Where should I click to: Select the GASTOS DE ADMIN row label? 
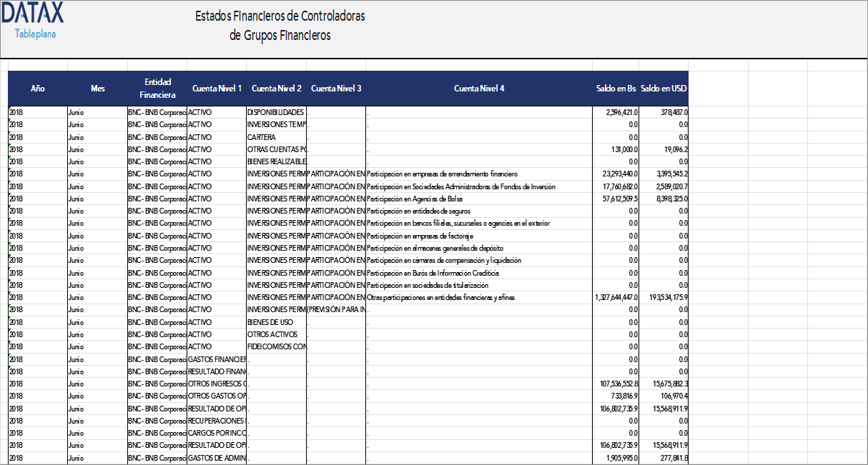[217, 458]
